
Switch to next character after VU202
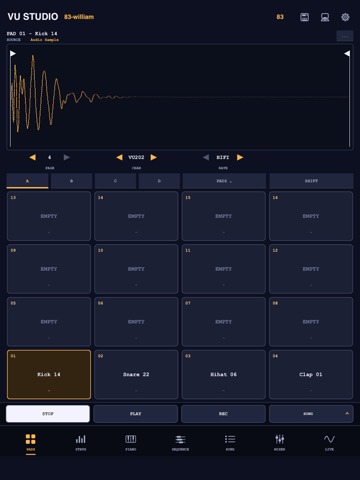tap(153, 157)
